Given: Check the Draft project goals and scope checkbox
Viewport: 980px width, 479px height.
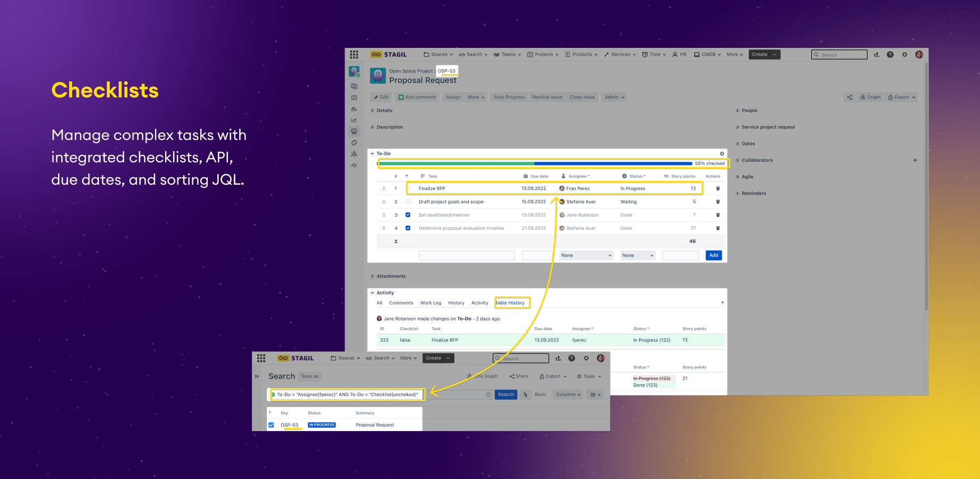Looking at the screenshot, I should pyautogui.click(x=408, y=202).
